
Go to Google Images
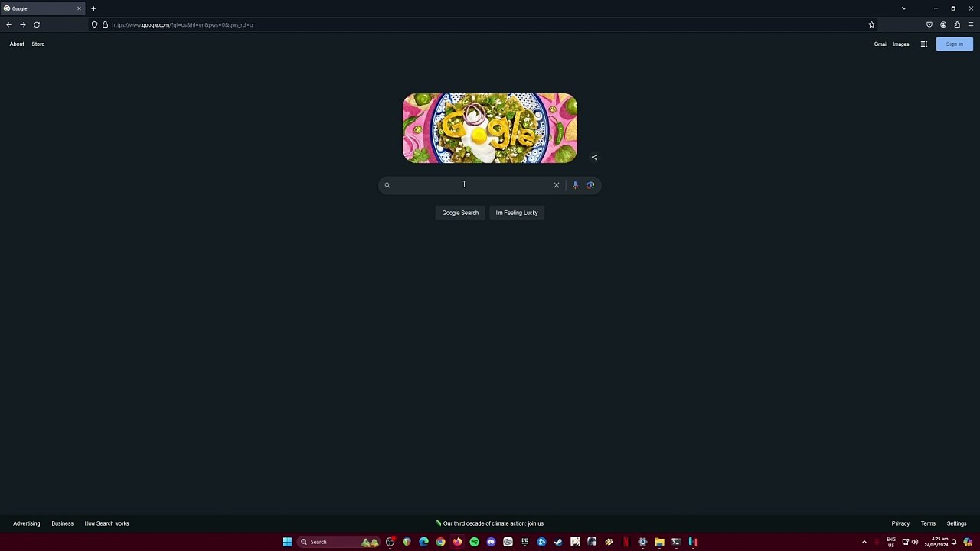pyautogui.click(x=901, y=44)
